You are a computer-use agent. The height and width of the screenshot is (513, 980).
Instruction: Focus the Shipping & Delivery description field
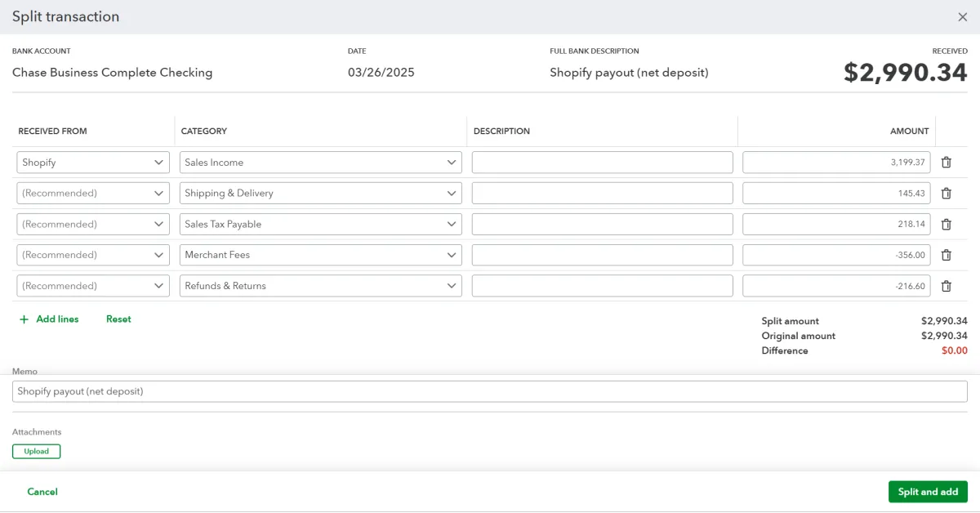click(x=602, y=194)
